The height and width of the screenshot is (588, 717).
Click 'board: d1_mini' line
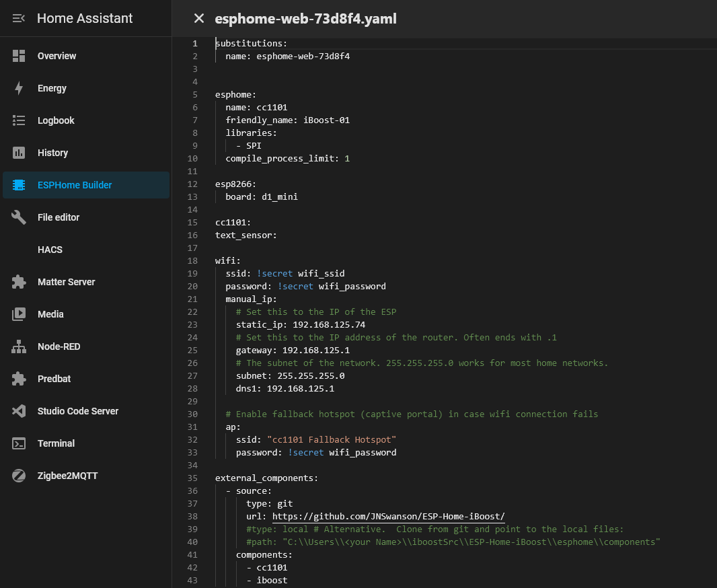click(262, 197)
